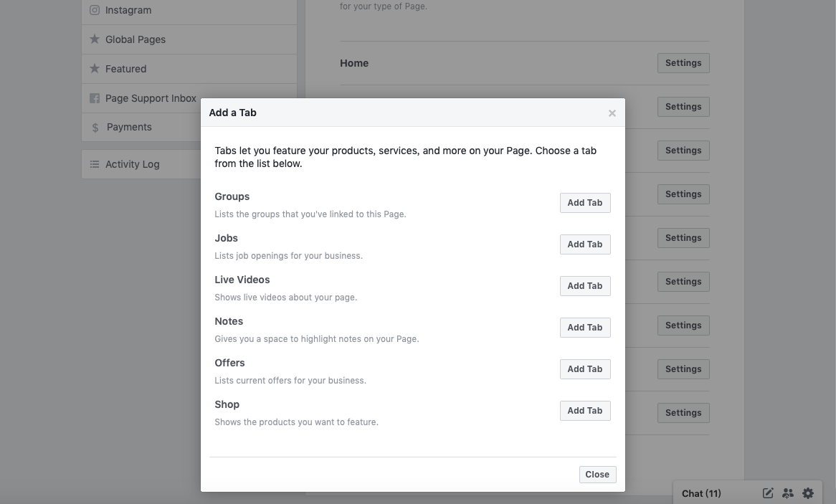This screenshot has width=836, height=504.
Task: Click the Page Support Inbox Facebook icon
Action: coord(95,98)
